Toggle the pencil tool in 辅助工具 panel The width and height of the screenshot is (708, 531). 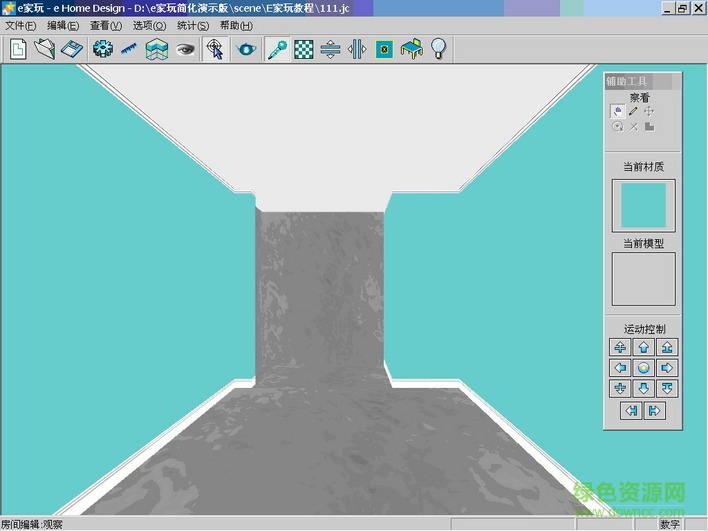[633, 111]
